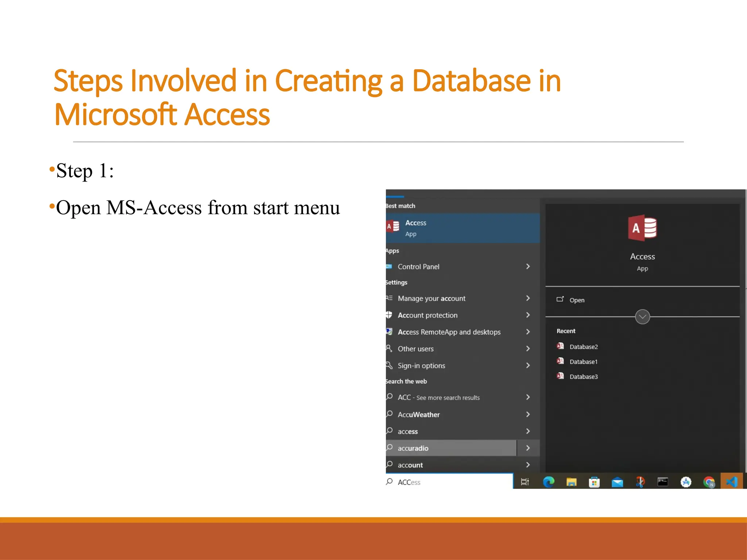Image resolution: width=747 pixels, height=560 pixels.
Task: Expand Control Panel result arrow
Action: tap(528, 267)
